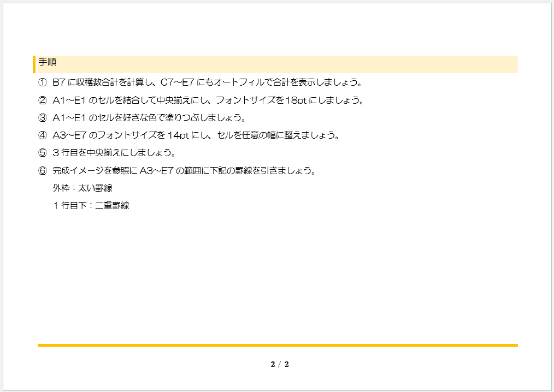
Task: Click the 手順 section heading
Action: tap(48, 62)
